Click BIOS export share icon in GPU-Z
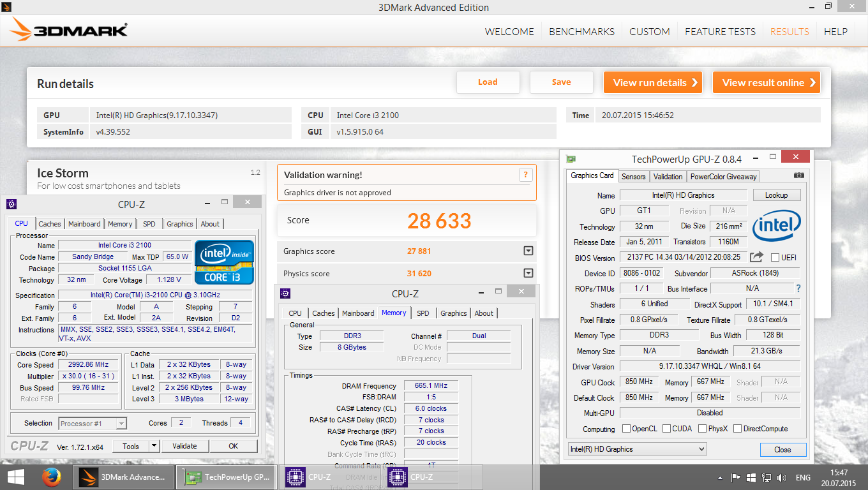Viewport: 868px width, 490px height. tap(756, 257)
